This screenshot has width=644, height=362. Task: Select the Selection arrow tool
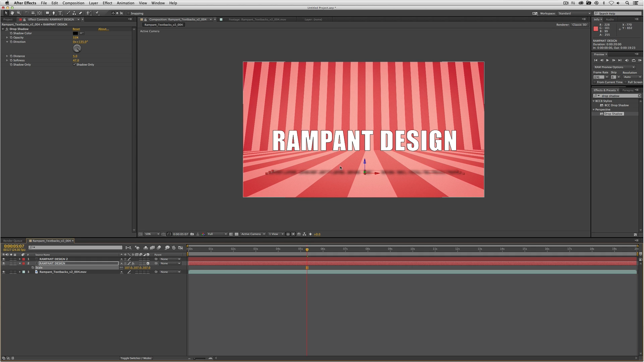pyautogui.click(x=6, y=13)
